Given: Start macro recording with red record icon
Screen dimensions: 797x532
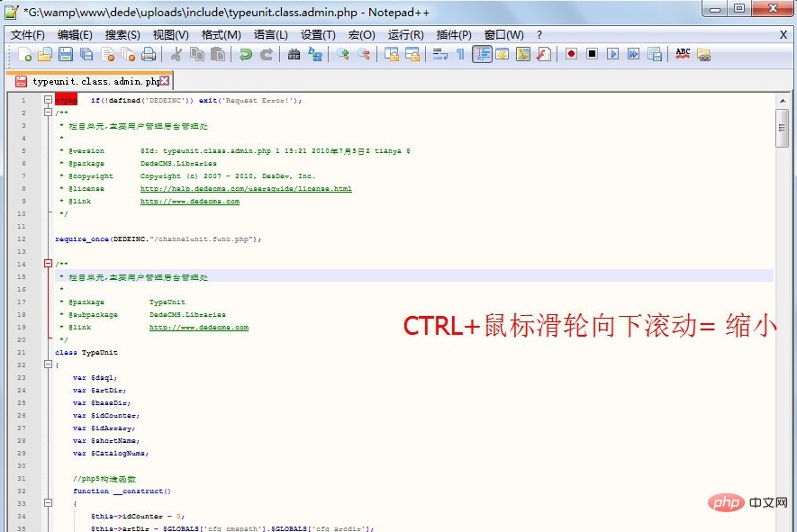Looking at the screenshot, I should coord(571,54).
